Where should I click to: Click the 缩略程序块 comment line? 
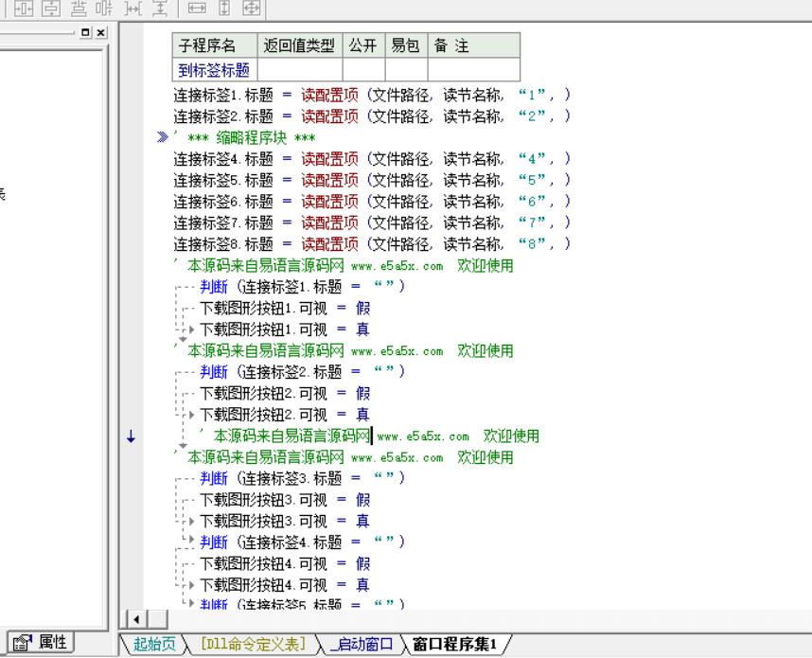[x=244, y=137]
